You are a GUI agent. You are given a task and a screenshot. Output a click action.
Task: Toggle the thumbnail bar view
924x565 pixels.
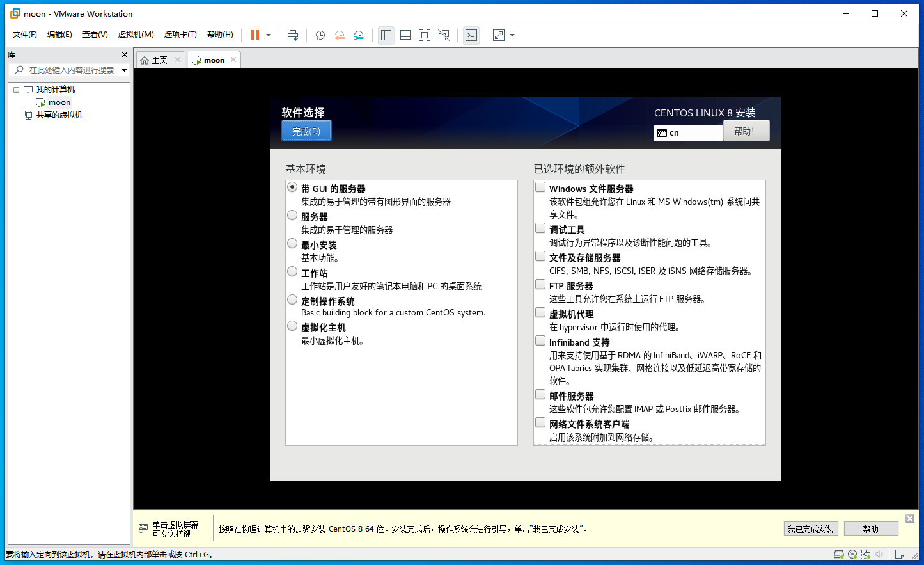click(405, 35)
